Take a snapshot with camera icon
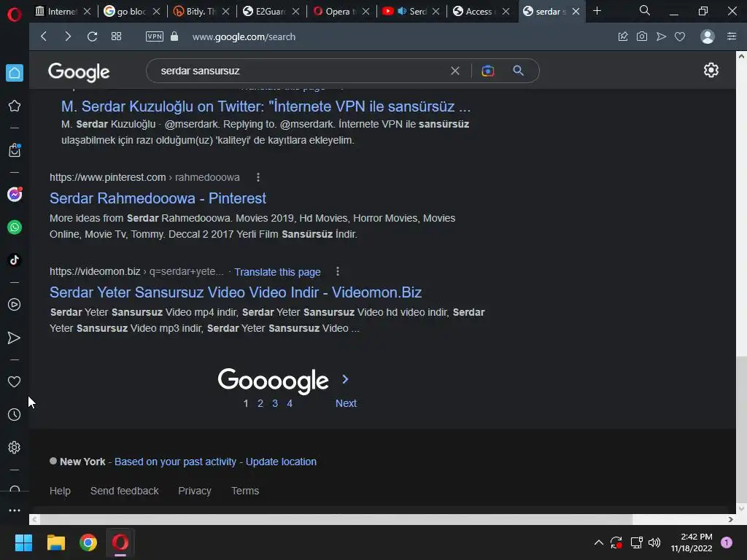 642,36
